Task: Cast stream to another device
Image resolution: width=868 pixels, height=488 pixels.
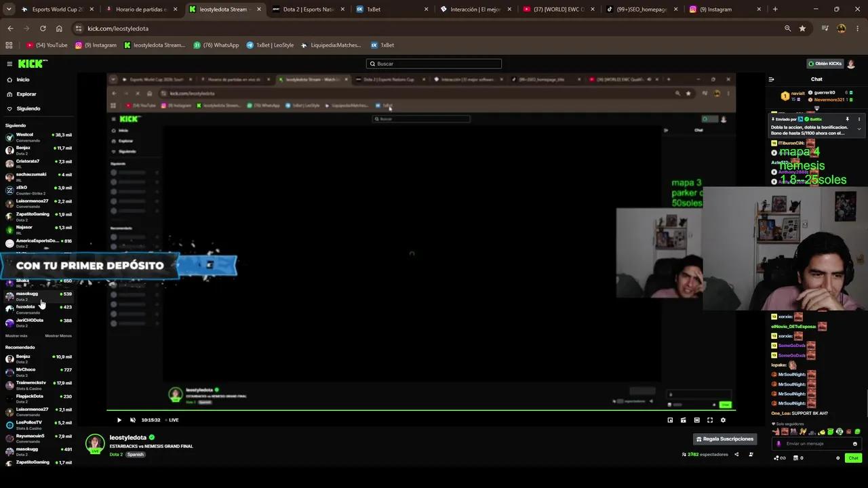Action: 684,420
